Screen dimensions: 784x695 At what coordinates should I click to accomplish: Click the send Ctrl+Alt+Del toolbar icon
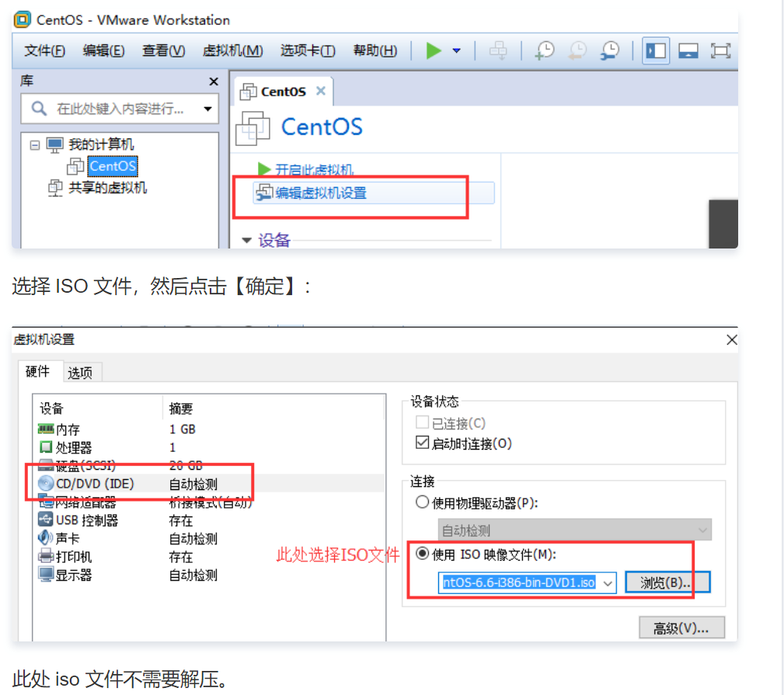coord(498,50)
